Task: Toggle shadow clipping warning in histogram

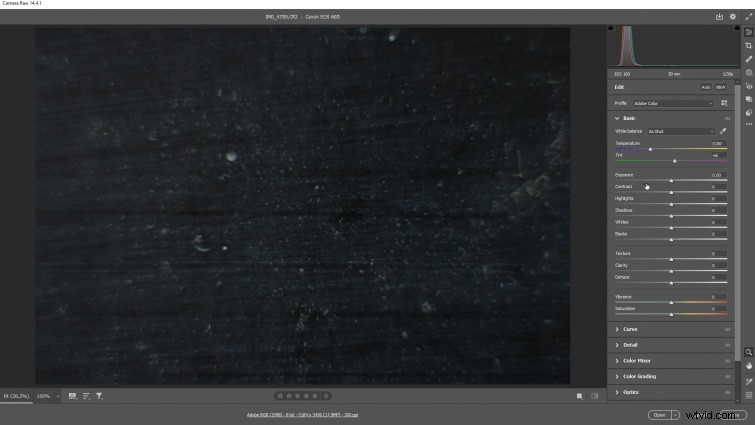Action: [611, 28]
